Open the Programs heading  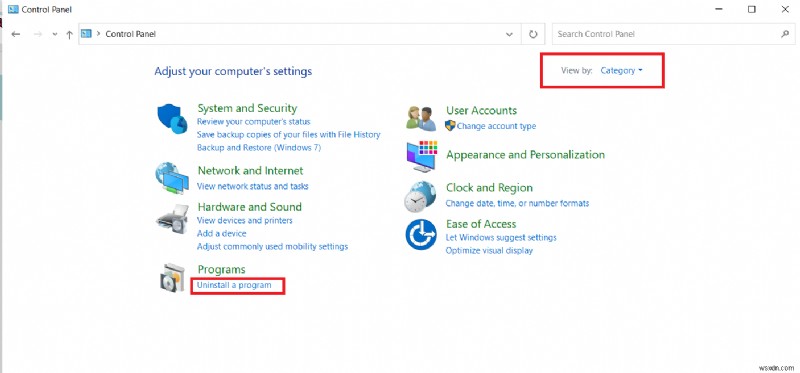pyautogui.click(x=221, y=269)
